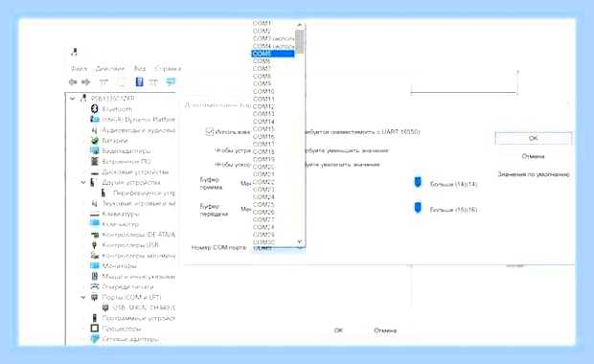Select the audio inputs and outputs icon
The image size is (594, 364).
tap(95, 130)
